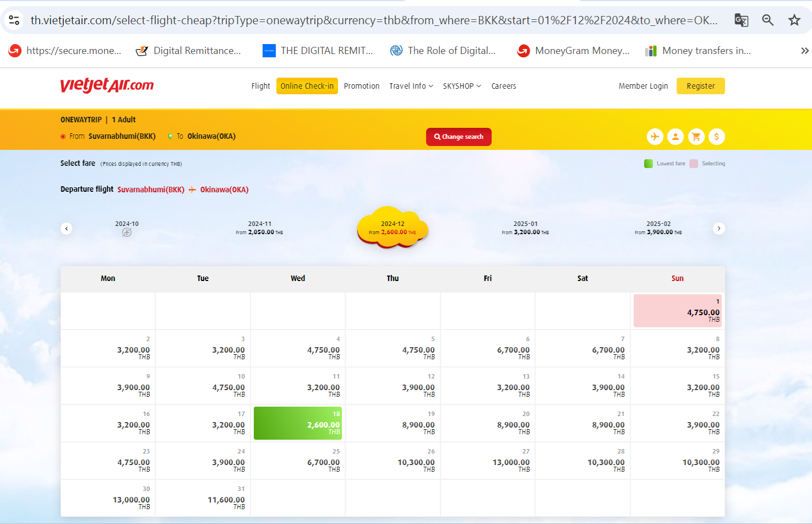Select December 6 fare 6,700.00
Screen dimensions: 812x524
coord(488,348)
